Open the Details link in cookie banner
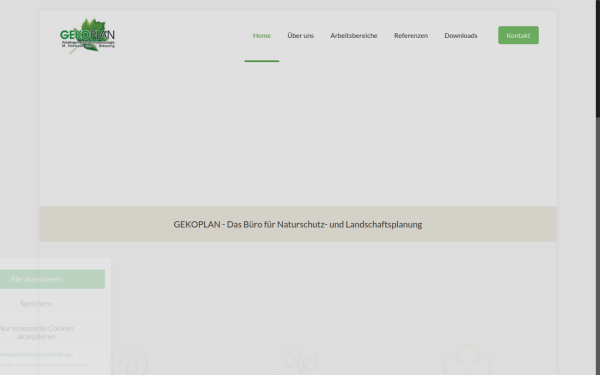Screen dimensions: 600x375 [7, 365]
